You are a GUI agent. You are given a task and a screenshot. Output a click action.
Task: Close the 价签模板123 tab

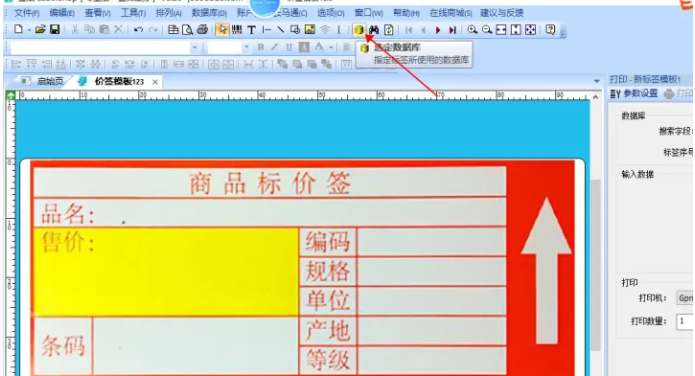[155, 82]
